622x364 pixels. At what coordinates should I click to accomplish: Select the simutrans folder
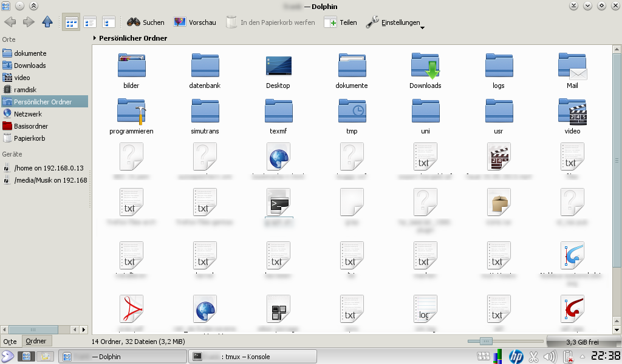(205, 116)
